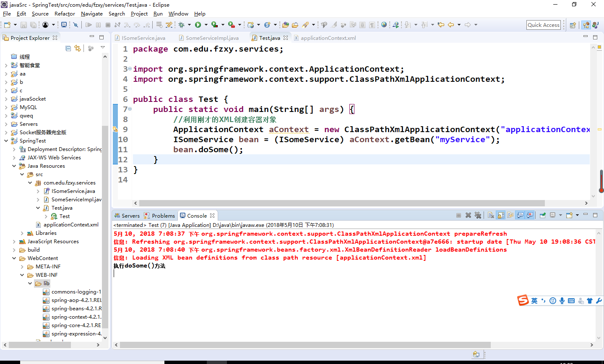Click the Open Perspective icon
Screen dimensions: 604x364
tap(573, 25)
